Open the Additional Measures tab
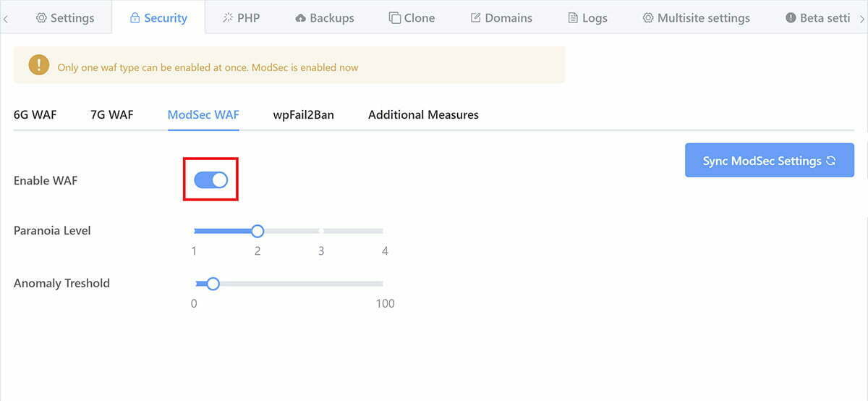This screenshot has height=401, width=868. point(423,114)
